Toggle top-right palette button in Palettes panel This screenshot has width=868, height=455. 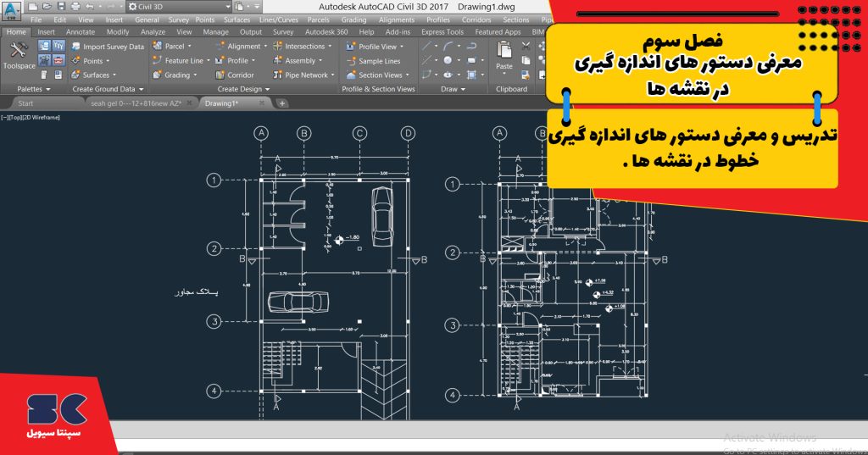[x=58, y=46]
